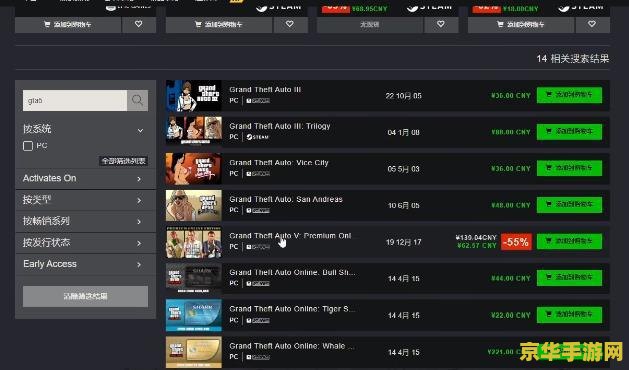Image resolution: width=629 pixels, height=370 pixels.
Task: Click the search magnifier icon
Action: point(137,100)
